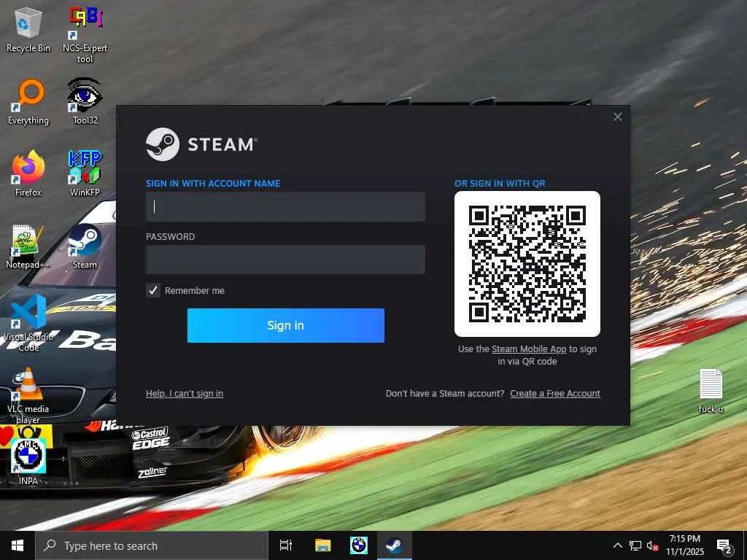Focus the account name input field
The height and width of the screenshot is (560, 747).
pyautogui.click(x=285, y=206)
